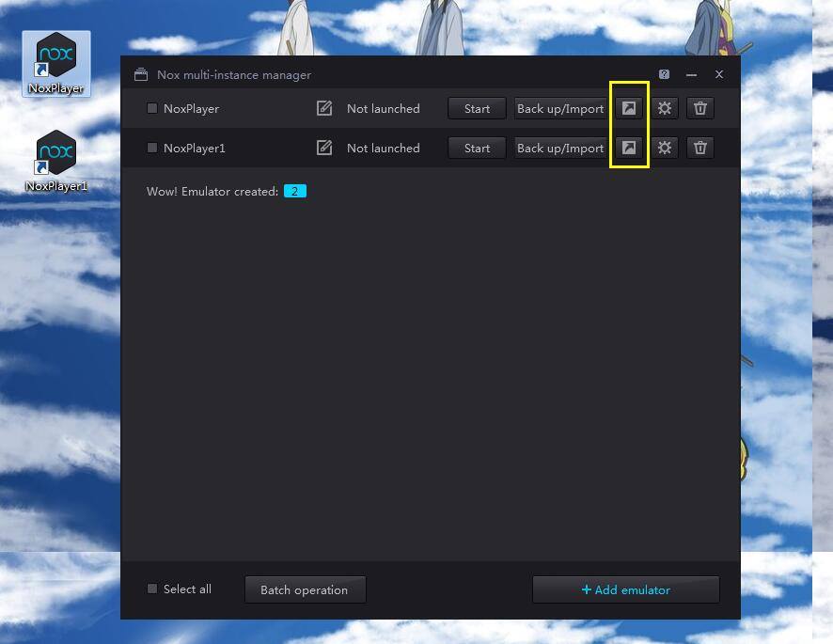833x644 pixels.
Task: Minimize the Nox multi-instance manager window
Action: [691, 75]
